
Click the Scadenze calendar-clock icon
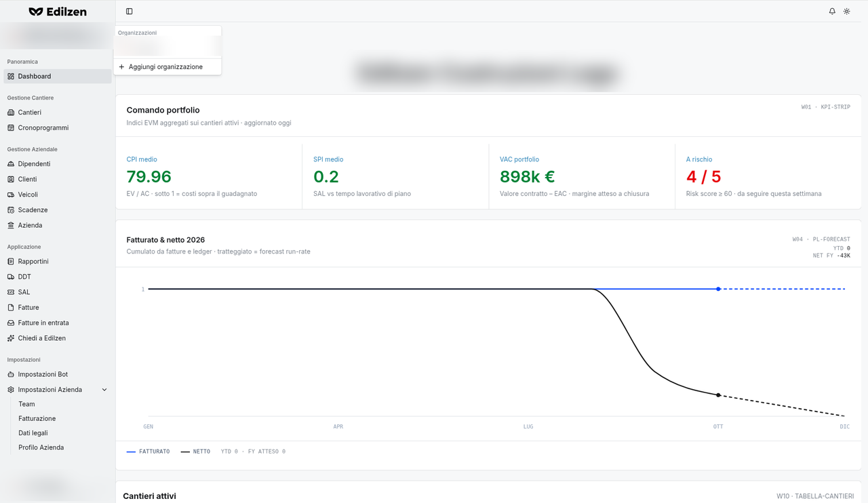(11, 210)
